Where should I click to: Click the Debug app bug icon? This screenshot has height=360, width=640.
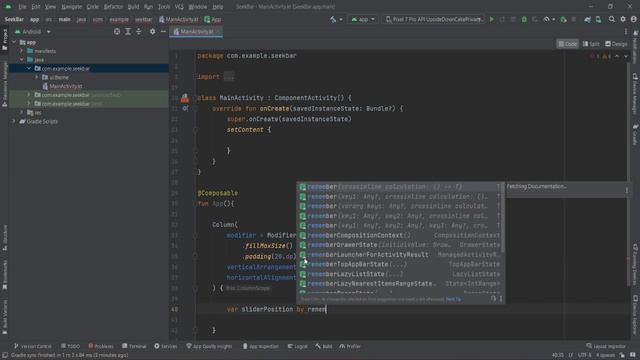coord(524,19)
